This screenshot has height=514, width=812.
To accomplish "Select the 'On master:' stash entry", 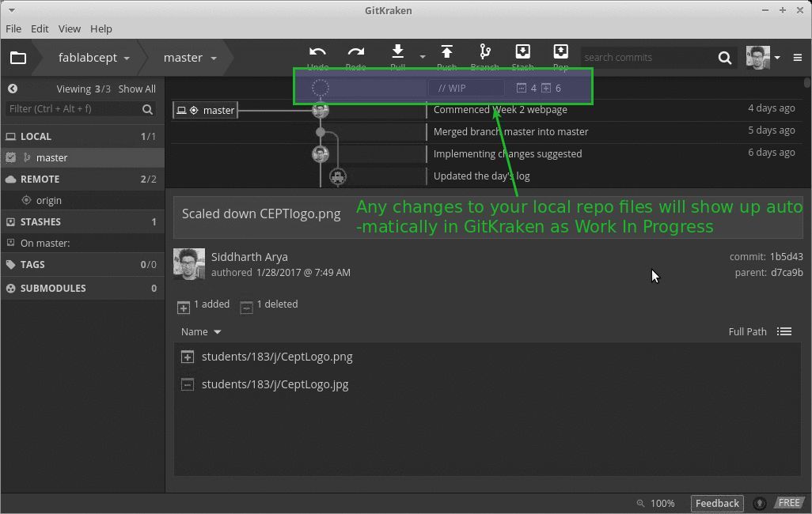I will click(82, 243).
